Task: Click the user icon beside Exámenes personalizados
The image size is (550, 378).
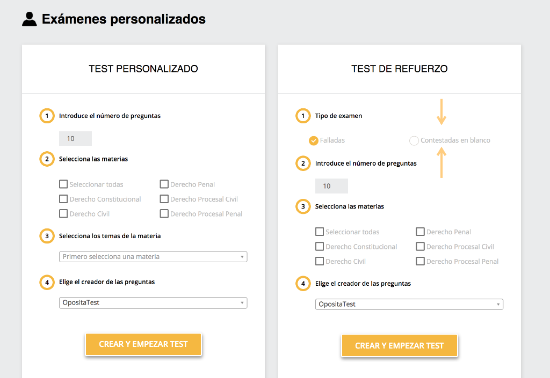Action: click(x=29, y=19)
